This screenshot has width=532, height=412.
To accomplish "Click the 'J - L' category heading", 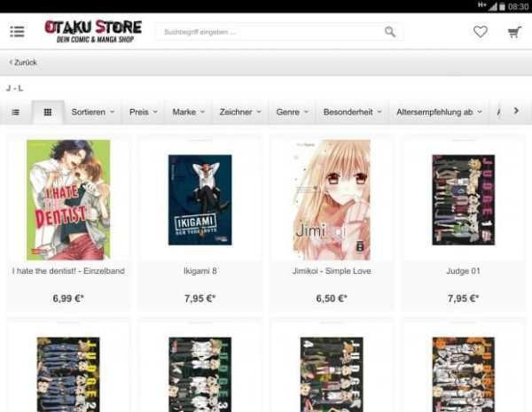I will 14,89.
